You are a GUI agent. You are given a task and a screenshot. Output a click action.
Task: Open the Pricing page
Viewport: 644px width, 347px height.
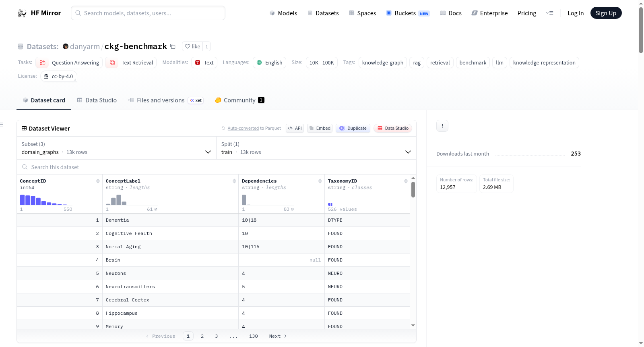[527, 13]
